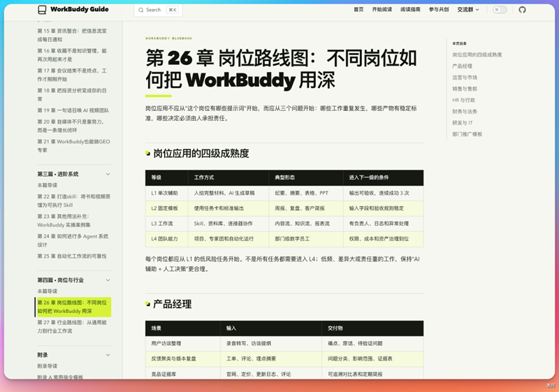Image resolution: width=559 pixels, height=392 pixels.
Task: Open chapter 18 投资分析 in sidebar
Action: (x=72, y=95)
